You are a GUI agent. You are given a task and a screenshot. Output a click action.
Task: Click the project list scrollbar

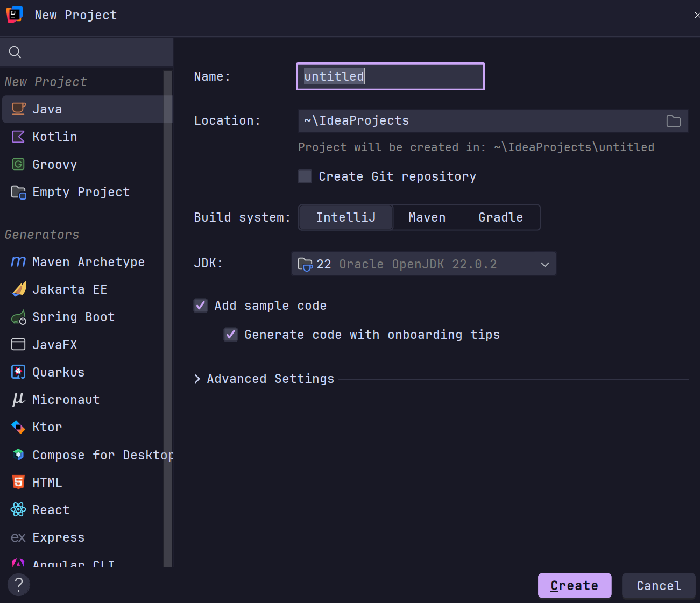coord(168,318)
